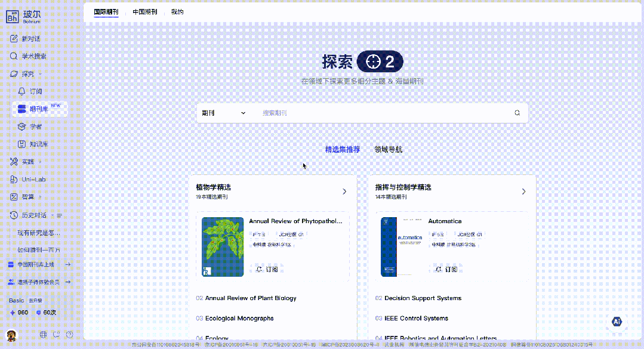The image size is (644, 349).
Task: Click the globe language icon
Action: coord(44,335)
